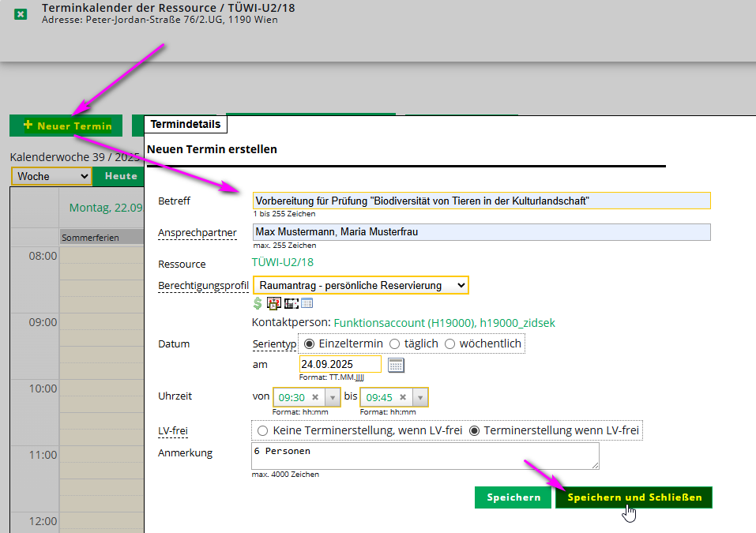Expand the start time dropdown arrow

click(x=333, y=397)
